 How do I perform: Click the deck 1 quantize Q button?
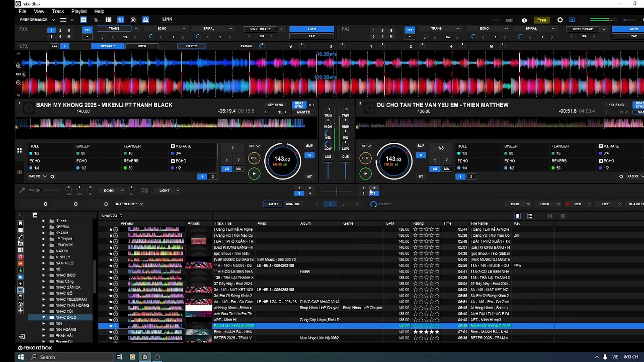click(309, 155)
